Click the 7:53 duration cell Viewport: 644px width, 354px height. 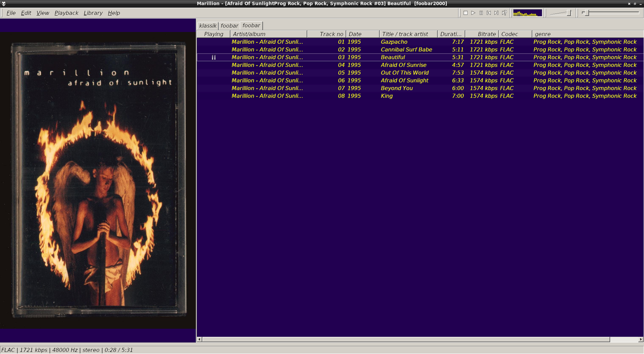point(458,73)
